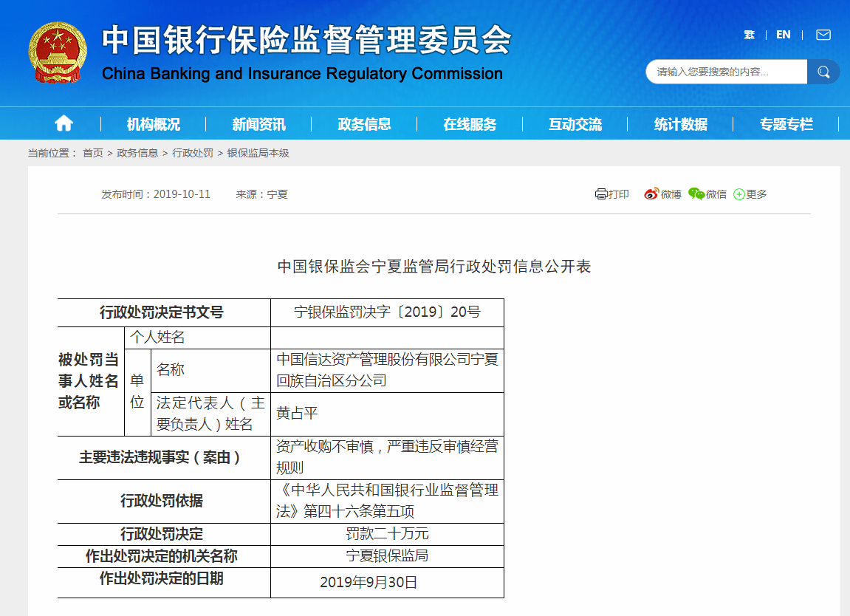Screen dimensions: 850x616
Task: Click the source text 来源：宁夏
Action: click(x=262, y=194)
